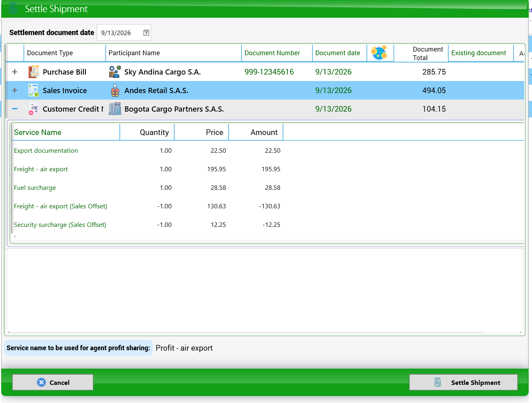Click the Profit - air export service name

point(184,348)
